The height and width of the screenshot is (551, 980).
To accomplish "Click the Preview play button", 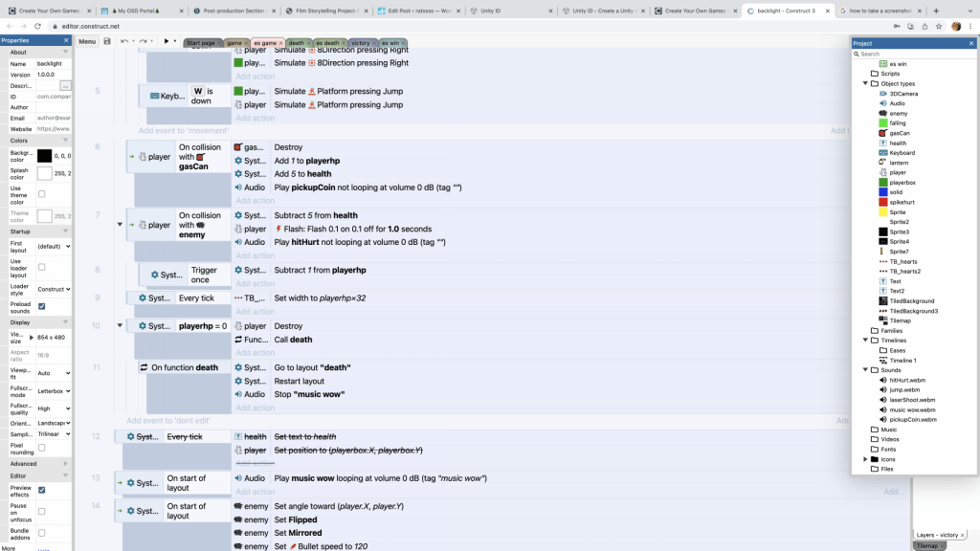I will (167, 41).
